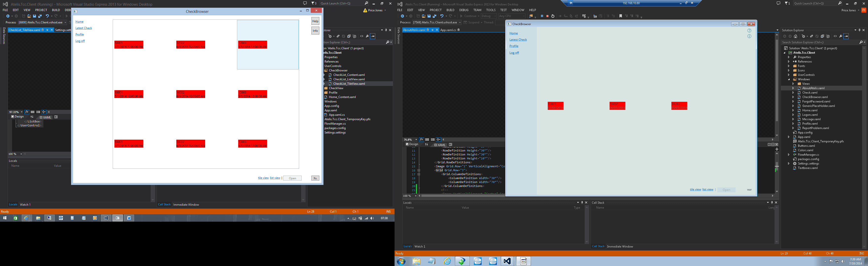Open Process dropdown showing [6800] vshost.exe
This screenshot has height=266, width=868.
(x=42, y=23)
